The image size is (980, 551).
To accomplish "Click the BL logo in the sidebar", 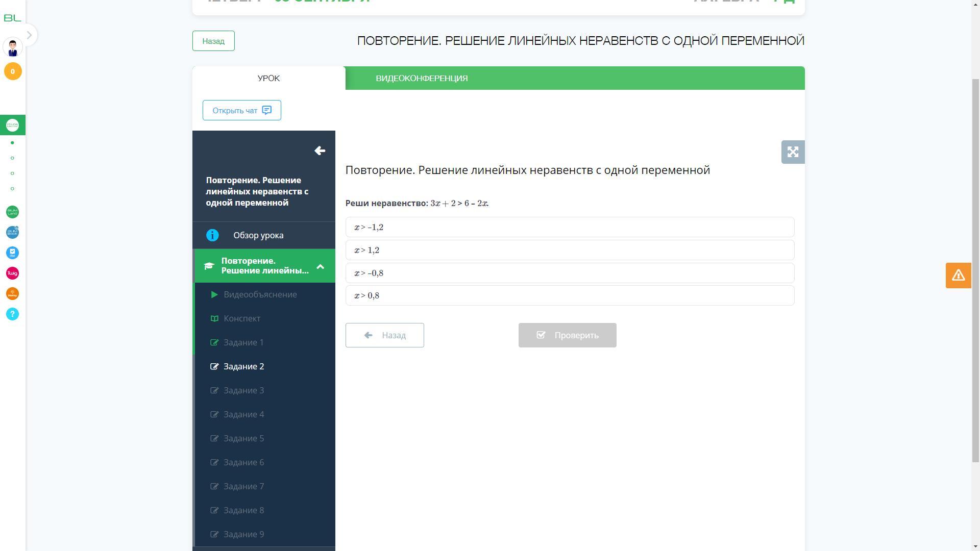I will point(12,18).
